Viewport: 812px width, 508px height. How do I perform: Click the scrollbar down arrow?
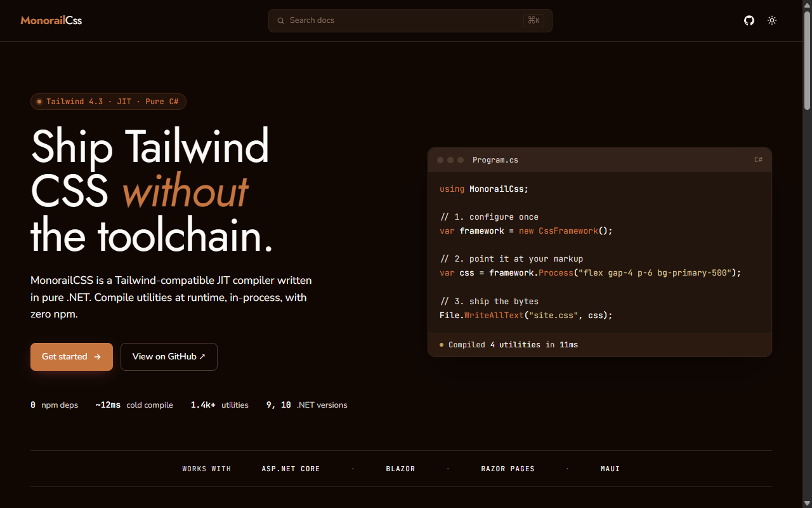coord(807,504)
